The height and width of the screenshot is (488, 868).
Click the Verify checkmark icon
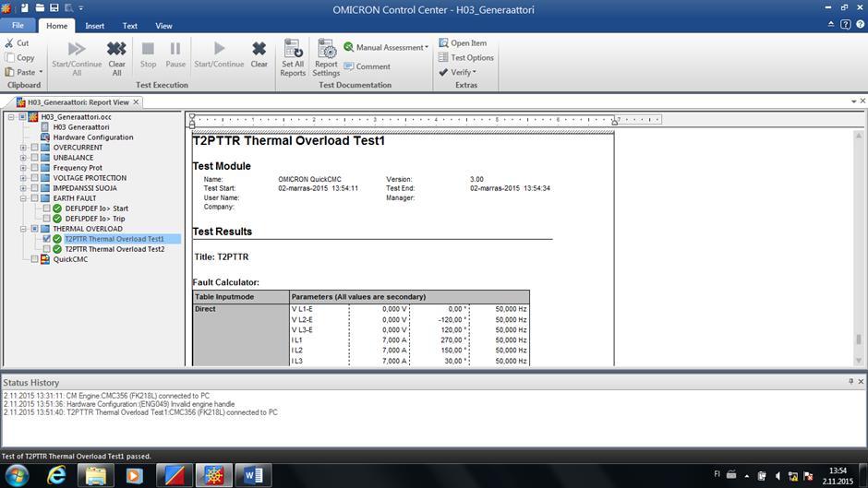tap(443, 72)
